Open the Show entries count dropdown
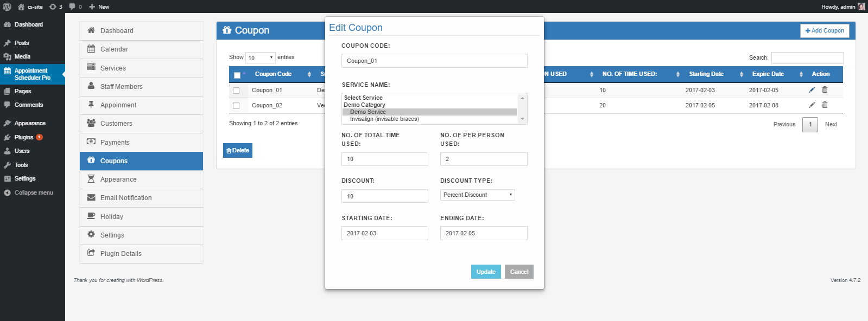The width and height of the screenshot is (868, 321). (261, 57)
